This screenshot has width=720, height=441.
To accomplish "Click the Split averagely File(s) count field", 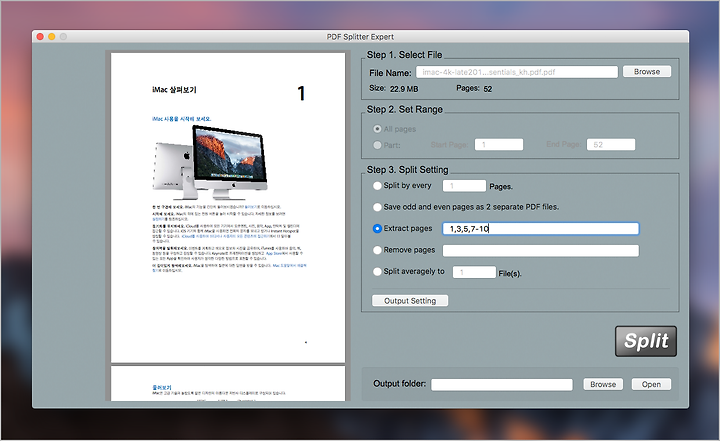I will coord(474,272).
